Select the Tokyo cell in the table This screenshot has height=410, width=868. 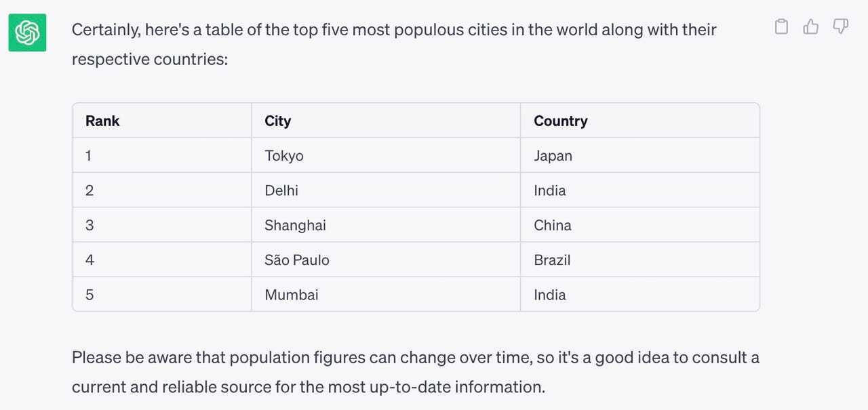coord(284,156)
